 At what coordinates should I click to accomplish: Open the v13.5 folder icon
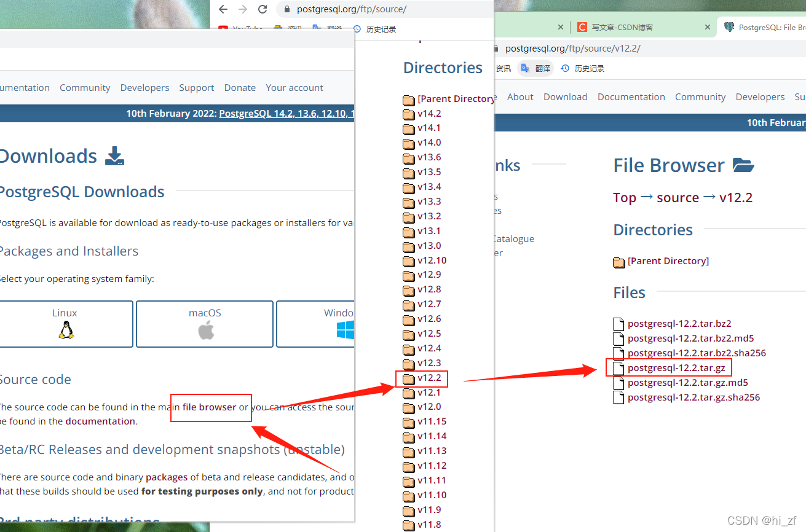click(409, 173)
